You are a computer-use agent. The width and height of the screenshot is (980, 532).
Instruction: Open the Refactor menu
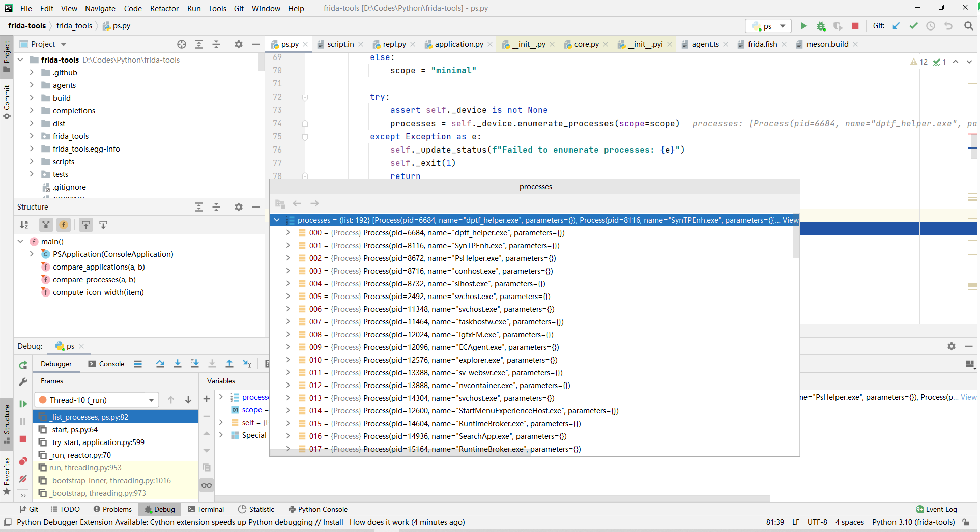click(x=164, y=9)
